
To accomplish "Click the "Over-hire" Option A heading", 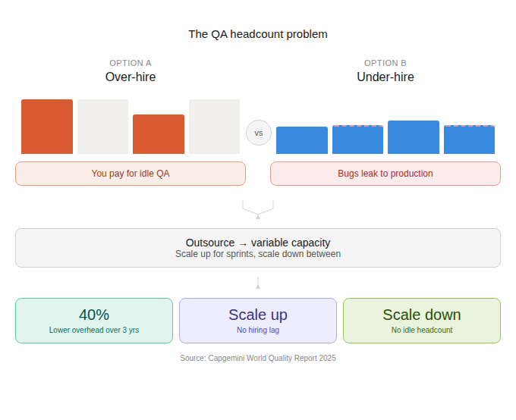I will click(131, 77).
